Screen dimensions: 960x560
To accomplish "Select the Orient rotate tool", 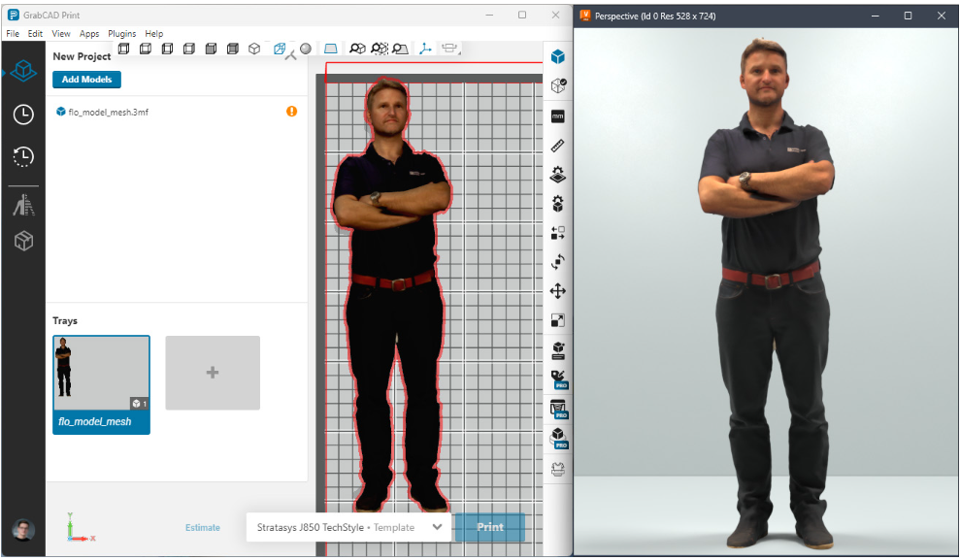I will pos(558,262).
